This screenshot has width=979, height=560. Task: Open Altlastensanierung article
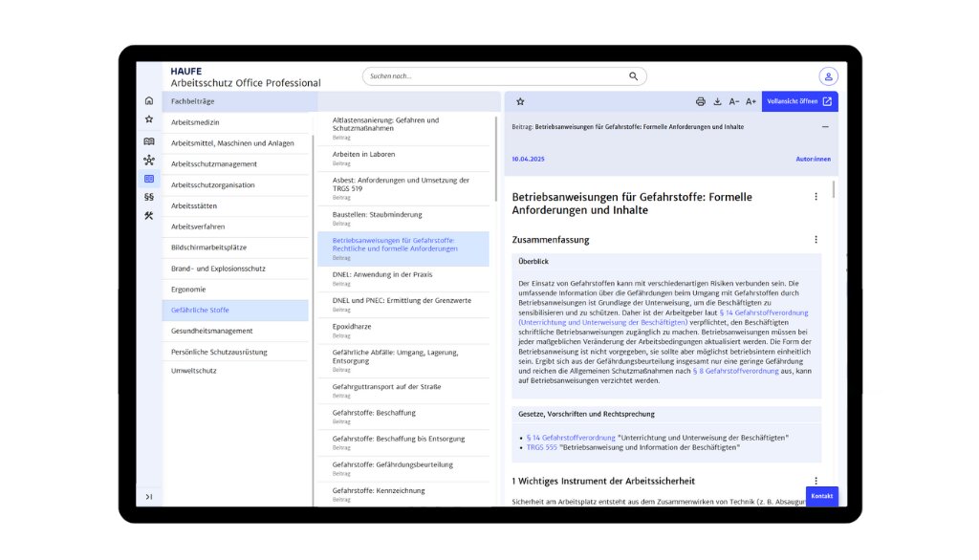[x=403, y=128]
